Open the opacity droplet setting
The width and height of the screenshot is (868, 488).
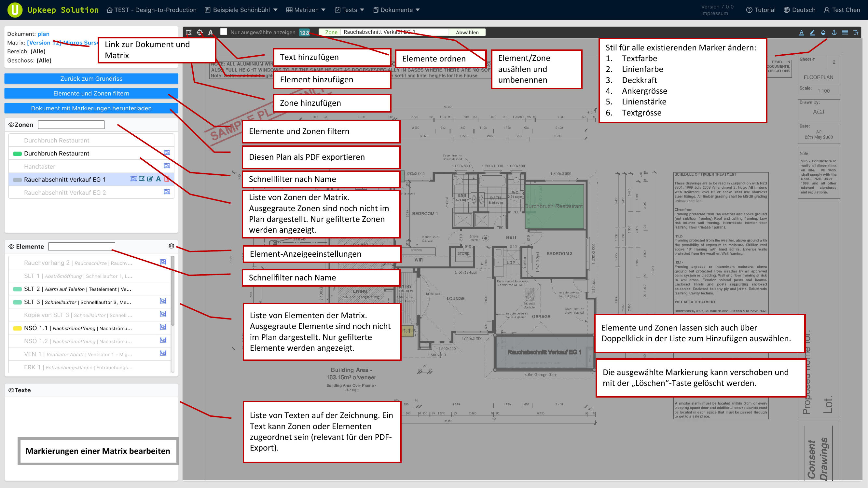823,32
